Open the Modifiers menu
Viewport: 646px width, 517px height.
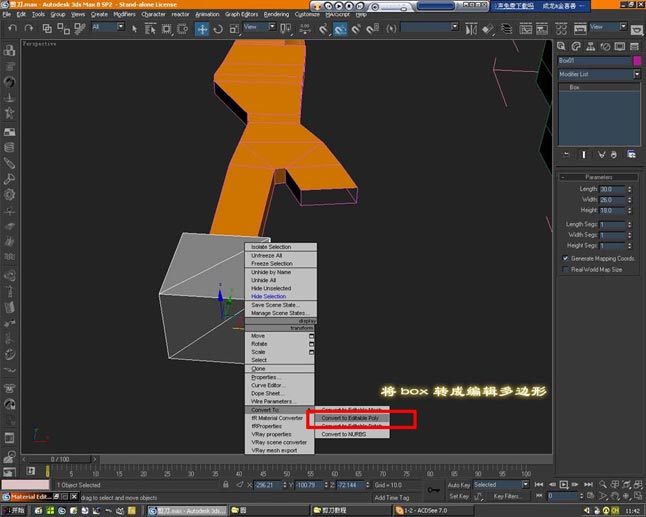tap(124, 14)
